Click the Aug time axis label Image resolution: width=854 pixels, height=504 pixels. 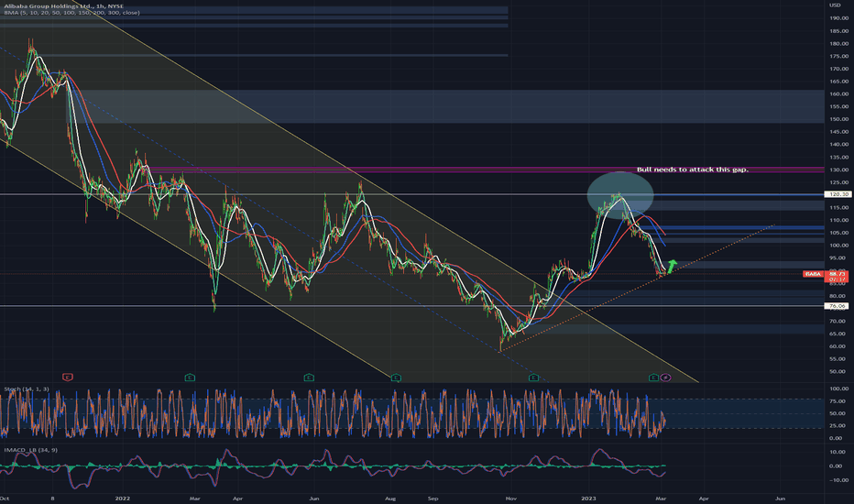pyautogui.click(x=390, y=498)
